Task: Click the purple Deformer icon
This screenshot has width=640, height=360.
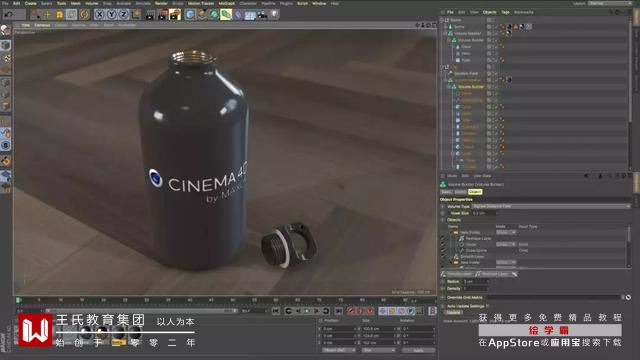Action: coord(238,15)
